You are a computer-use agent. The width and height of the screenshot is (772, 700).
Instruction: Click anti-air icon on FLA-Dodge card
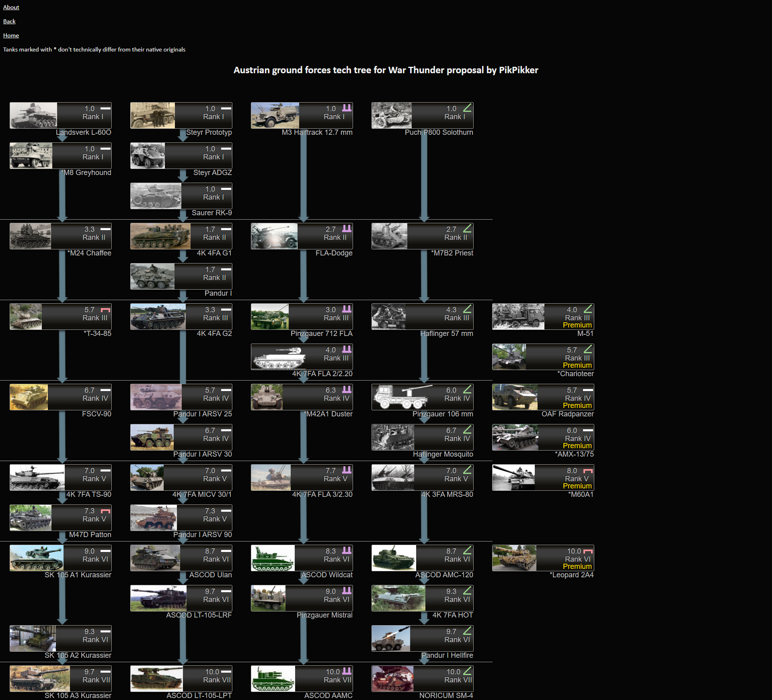click(347, 229)
